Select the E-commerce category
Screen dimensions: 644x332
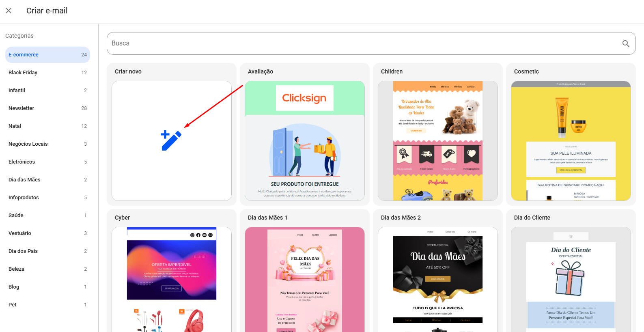point(47,55)
